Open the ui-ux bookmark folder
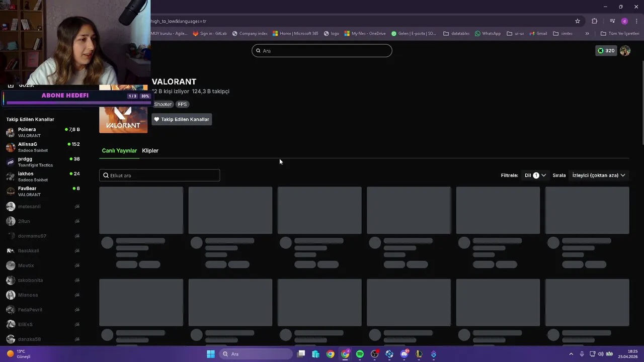Viewport: 644px width, 362px height. pyautogui.click(x=515, y=34)
